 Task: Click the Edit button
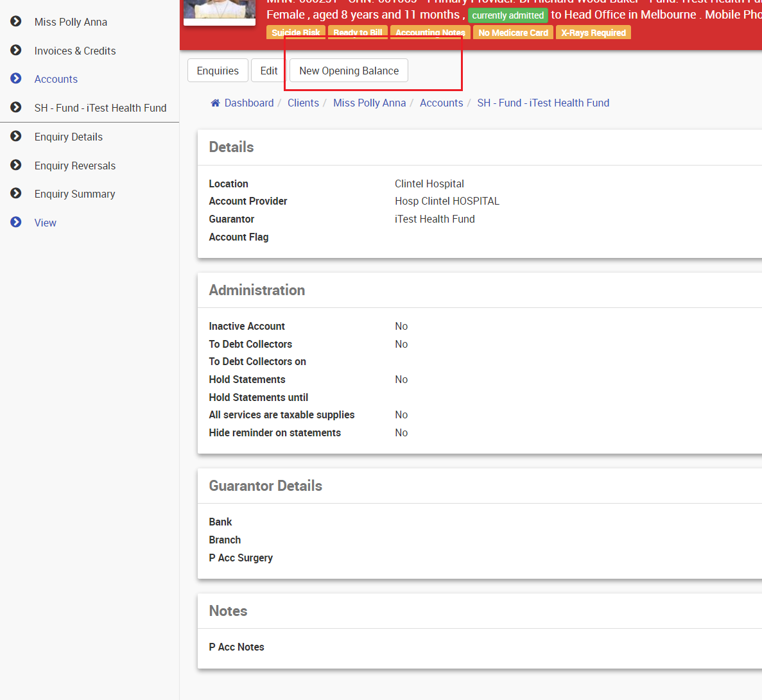click(x=269, y=71)
